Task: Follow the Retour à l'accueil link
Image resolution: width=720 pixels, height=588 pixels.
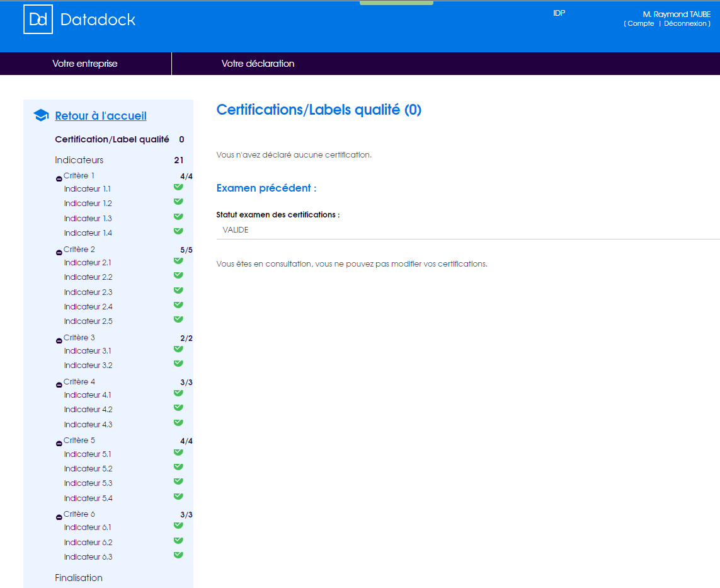Action: (x=101, y=116)
